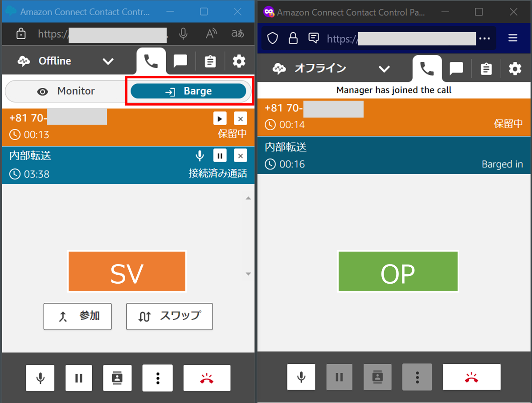
Task: Open the phone tab in SV window
Action: 151,61
